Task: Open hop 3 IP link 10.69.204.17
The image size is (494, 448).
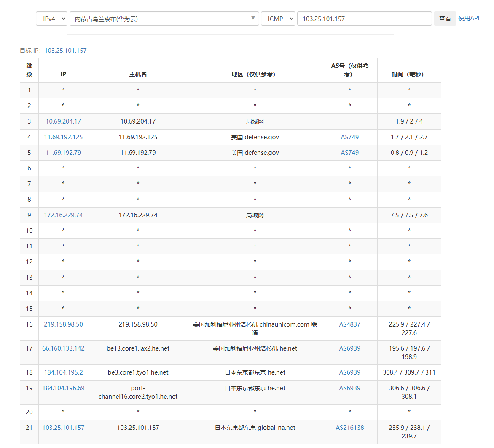Action: 63,121
